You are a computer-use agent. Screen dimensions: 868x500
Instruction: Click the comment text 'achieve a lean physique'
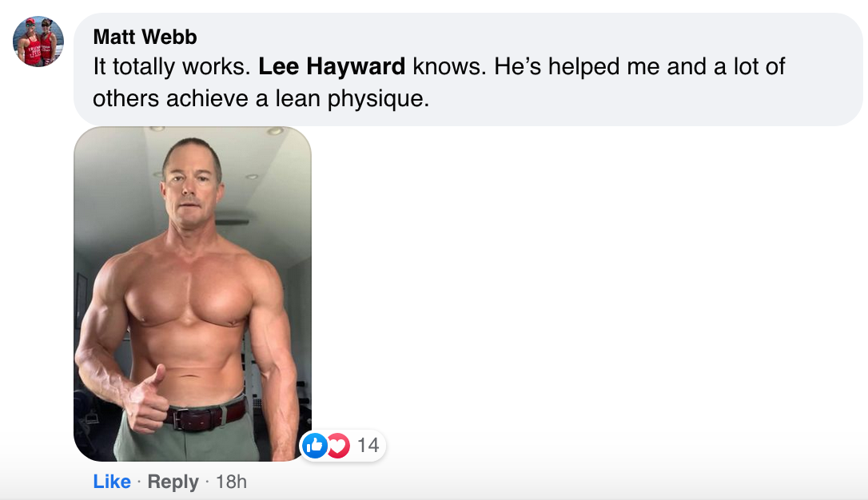[x=298, y=98]
